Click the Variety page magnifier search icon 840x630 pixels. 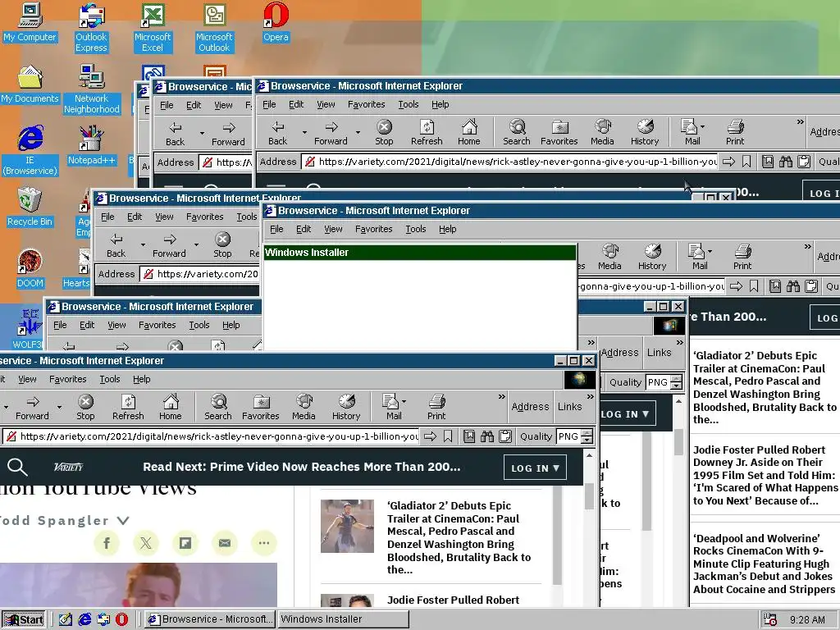point(17,467)
